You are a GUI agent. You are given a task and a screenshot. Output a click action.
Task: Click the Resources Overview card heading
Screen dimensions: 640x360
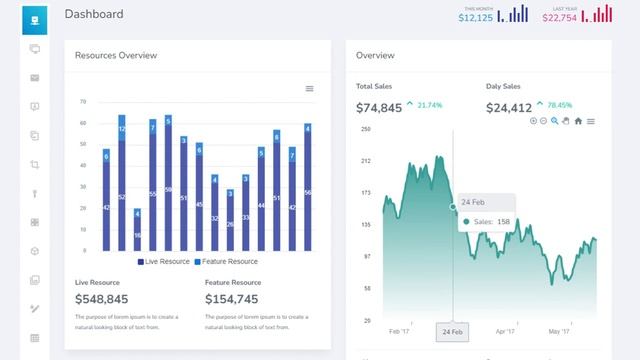pyautogui.click(x=116, y=56)
